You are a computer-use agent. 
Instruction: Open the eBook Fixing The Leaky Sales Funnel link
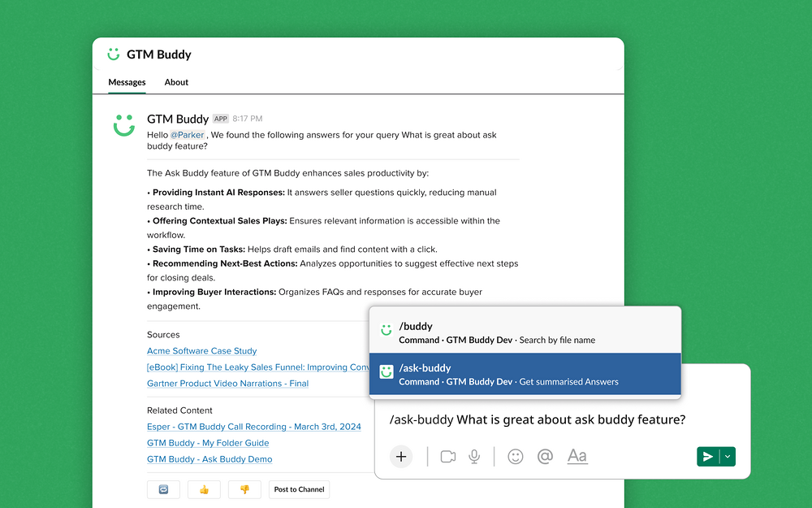tap(258, 367)
